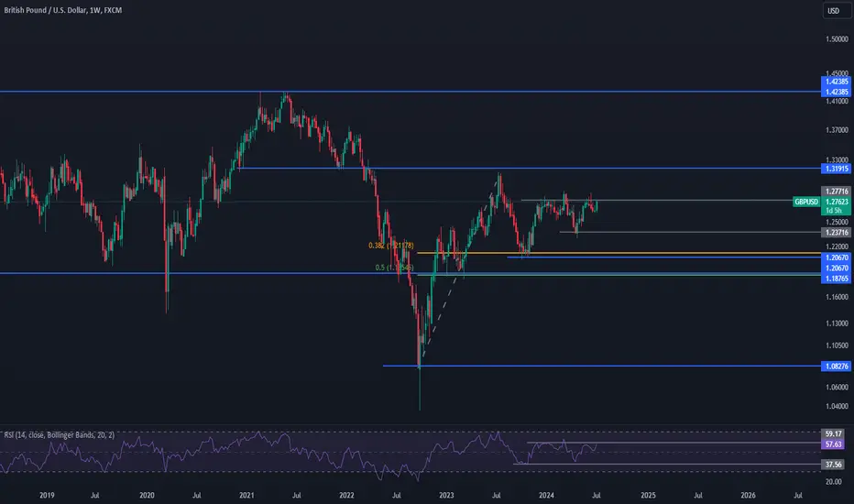The height and width of the screenshot is (504, 854).
Task: Click the green GBPUSD symbol label
Action: coord(806,202)
